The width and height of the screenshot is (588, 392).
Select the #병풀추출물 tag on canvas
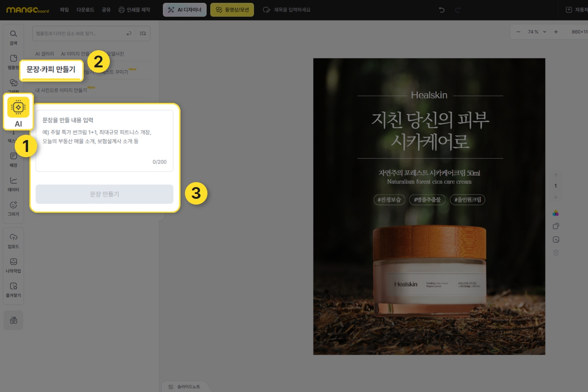coord(427,200)
